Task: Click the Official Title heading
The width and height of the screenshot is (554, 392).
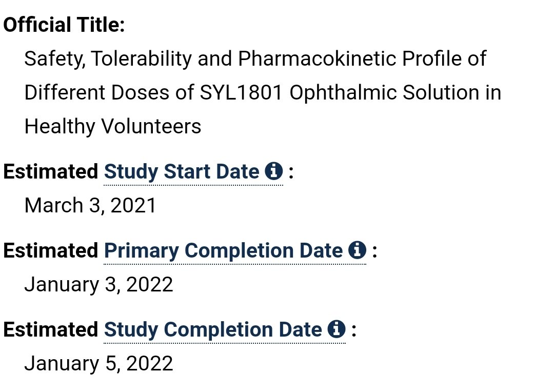Action: click(x=64, y=25)
